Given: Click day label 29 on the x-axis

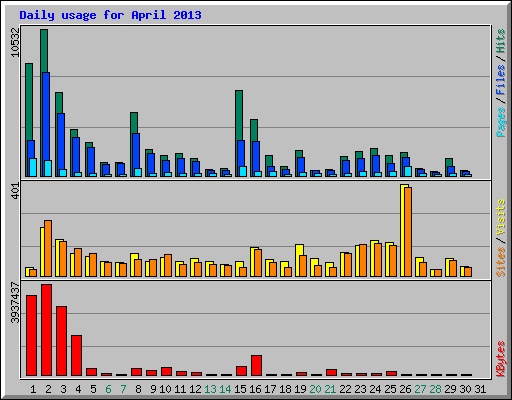Looking at the screenshot, I should (450, 389).
